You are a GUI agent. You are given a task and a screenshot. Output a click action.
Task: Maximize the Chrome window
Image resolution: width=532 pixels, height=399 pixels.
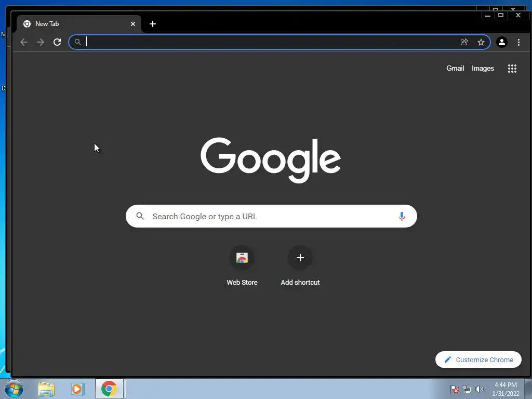(x=501, y=15)
